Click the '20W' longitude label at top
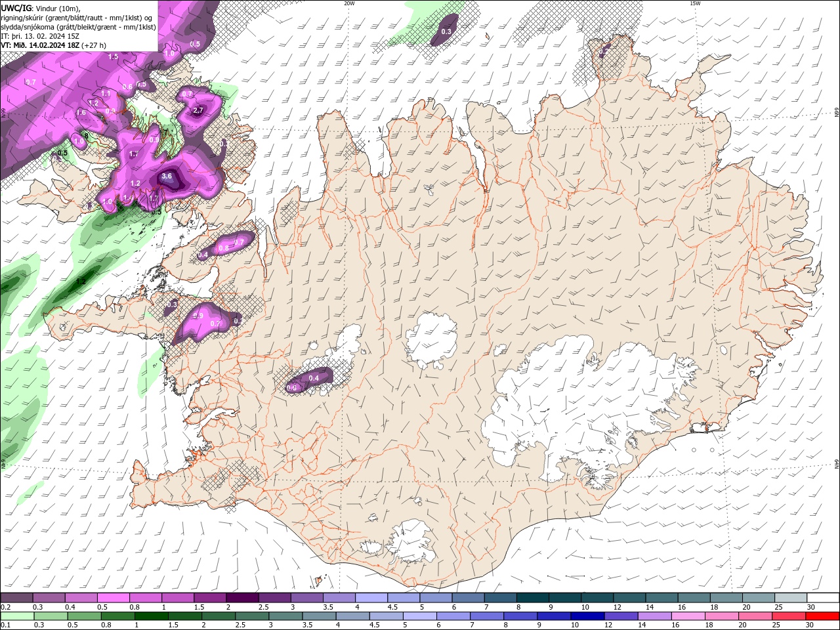The height and width of the screenshot is (630, 840). pos(349,3)
